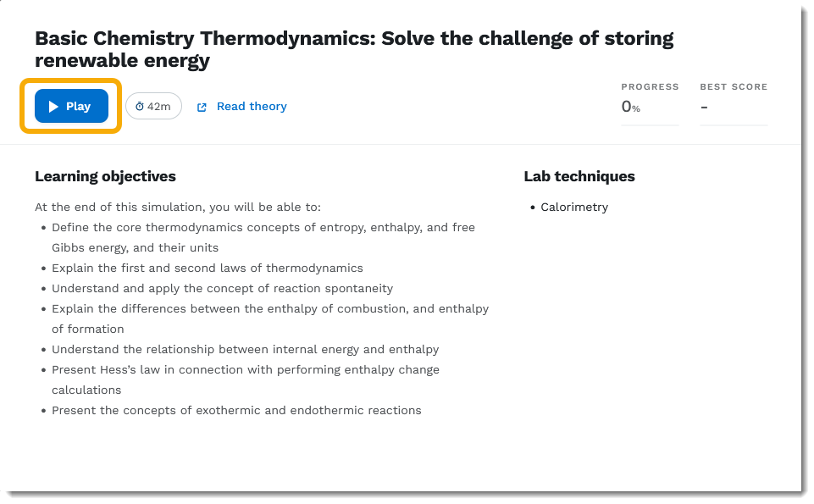Click the PROGRESS label
The height and width of the screenshot is (504, 814).
[x=650, y=86]
